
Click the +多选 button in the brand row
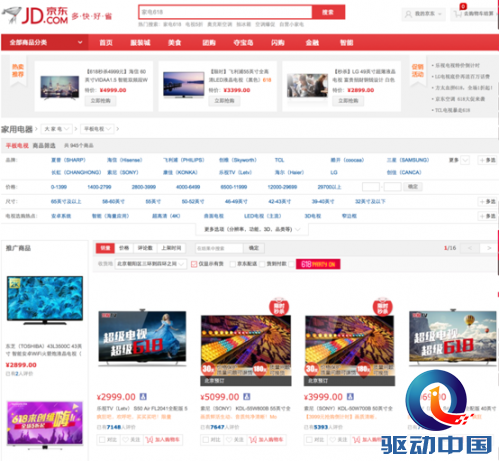click(488, 160)
